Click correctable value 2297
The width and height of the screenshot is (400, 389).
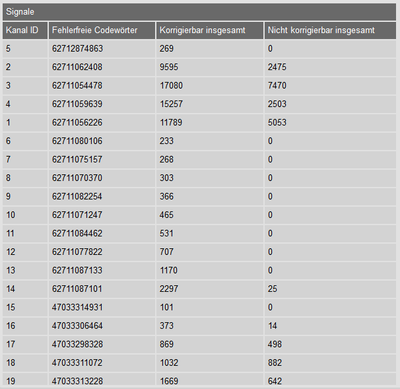(x=169, y=289)
